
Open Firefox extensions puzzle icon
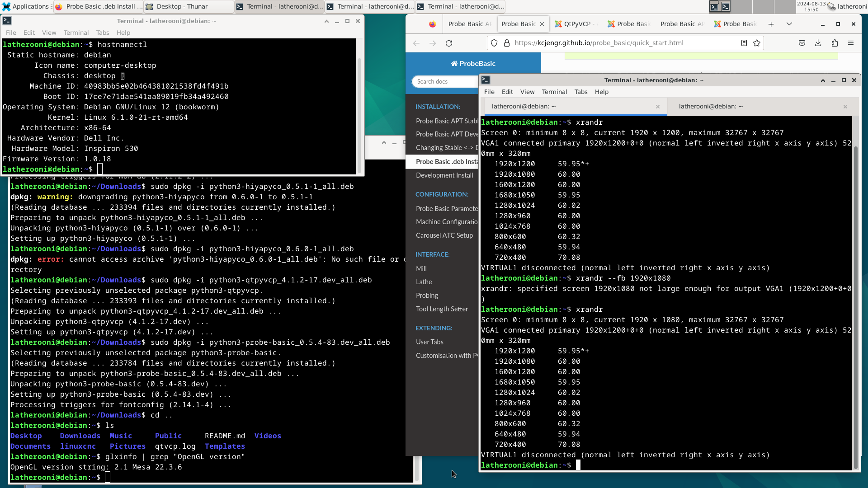click(835, 43)
